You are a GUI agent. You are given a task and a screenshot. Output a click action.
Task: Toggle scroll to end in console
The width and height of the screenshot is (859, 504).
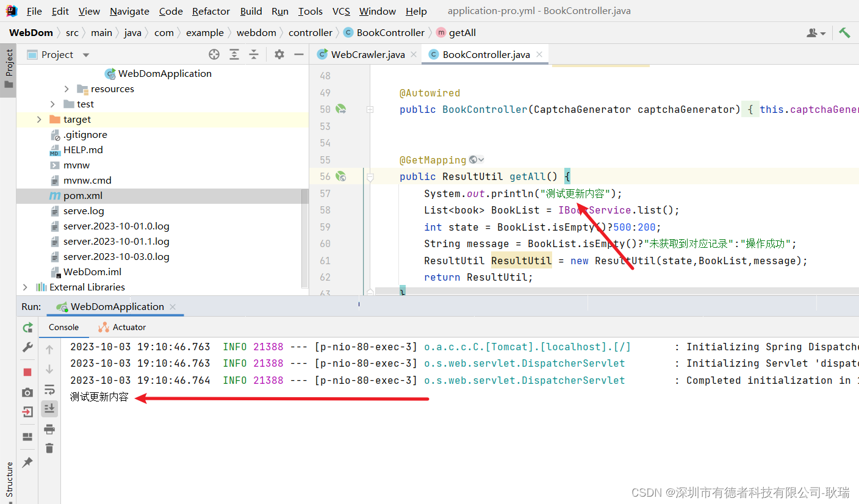[49, 409]
